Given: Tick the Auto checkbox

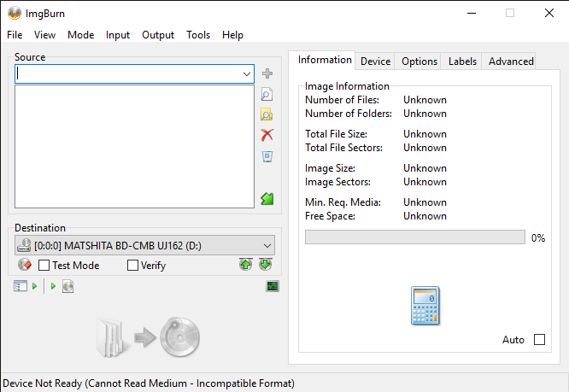Looking at the screenshot, I should [x=540, y=339].
